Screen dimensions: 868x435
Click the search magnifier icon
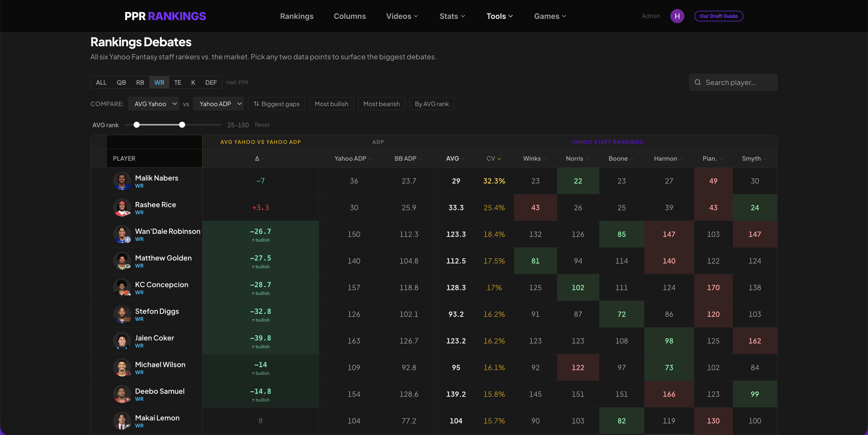[x=697, y=82]
